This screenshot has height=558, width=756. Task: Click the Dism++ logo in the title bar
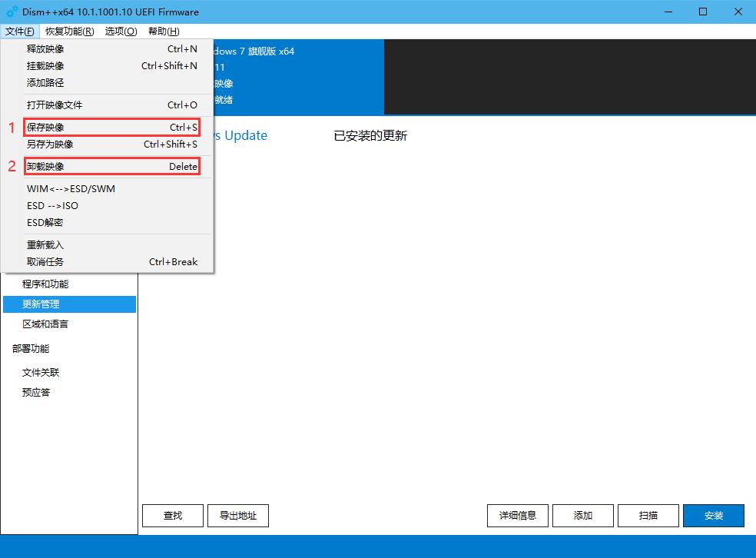click(x=9, y=12)
